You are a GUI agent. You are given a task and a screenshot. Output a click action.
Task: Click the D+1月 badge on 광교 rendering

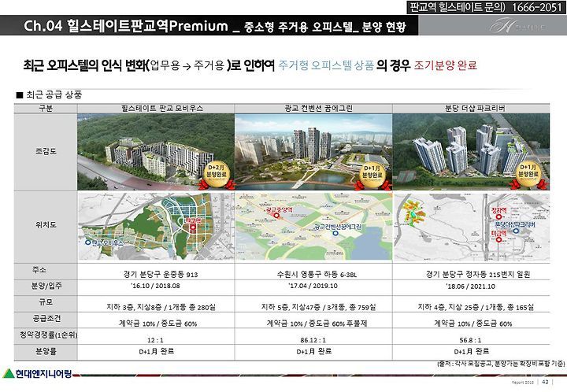click(x=372, y=176)
